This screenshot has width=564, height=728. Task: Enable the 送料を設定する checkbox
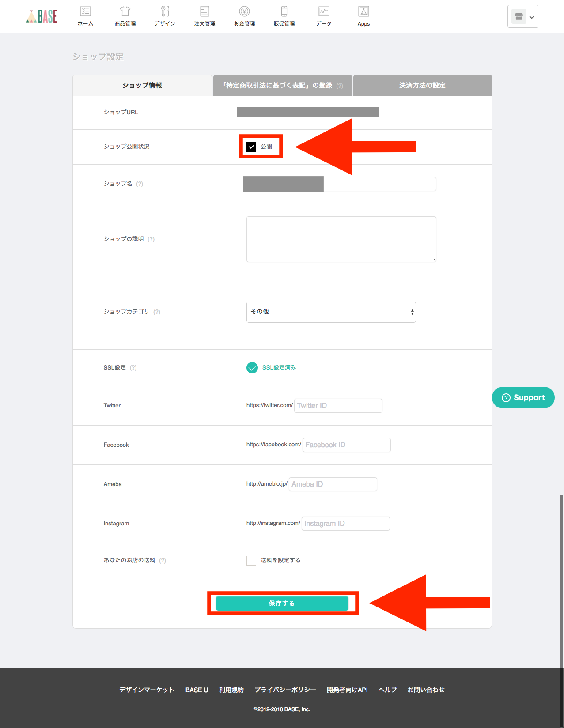click(x=251, y=561)
